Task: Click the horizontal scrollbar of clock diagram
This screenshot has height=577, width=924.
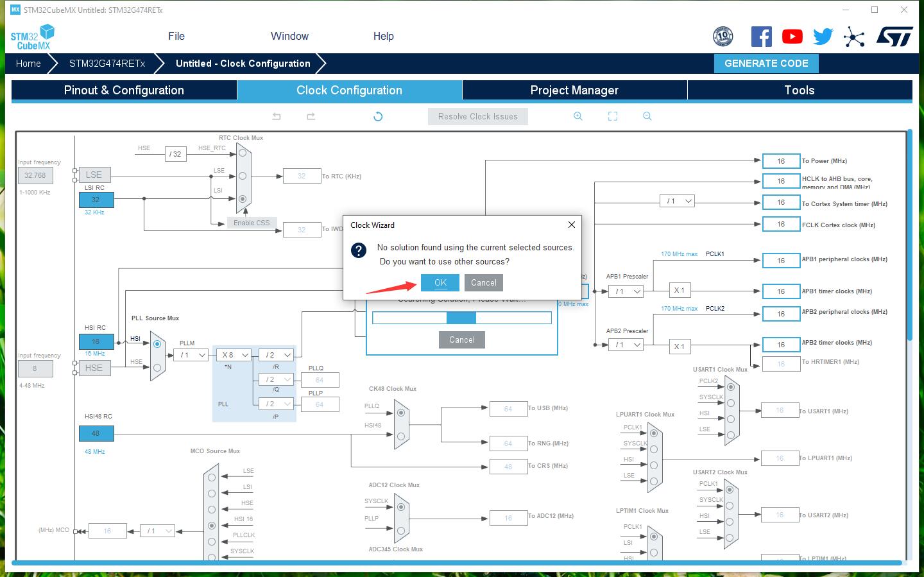Action: (x=457, y=563)
